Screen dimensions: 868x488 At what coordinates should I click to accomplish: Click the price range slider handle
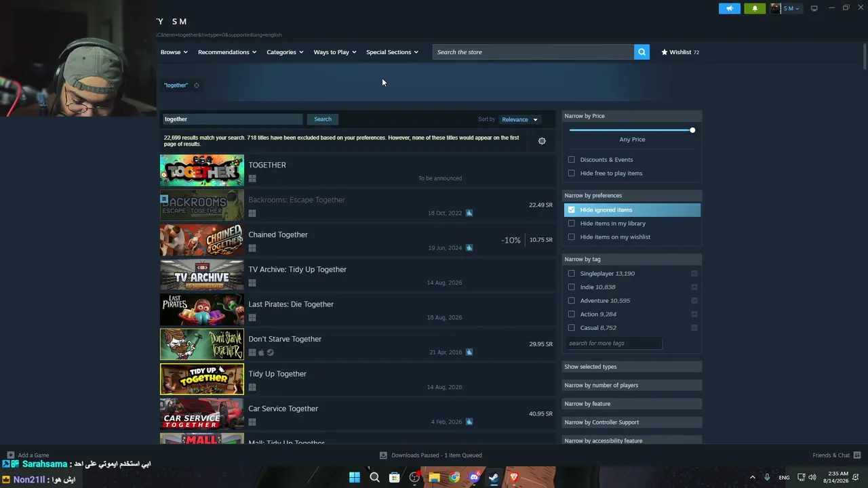(692, 130)
